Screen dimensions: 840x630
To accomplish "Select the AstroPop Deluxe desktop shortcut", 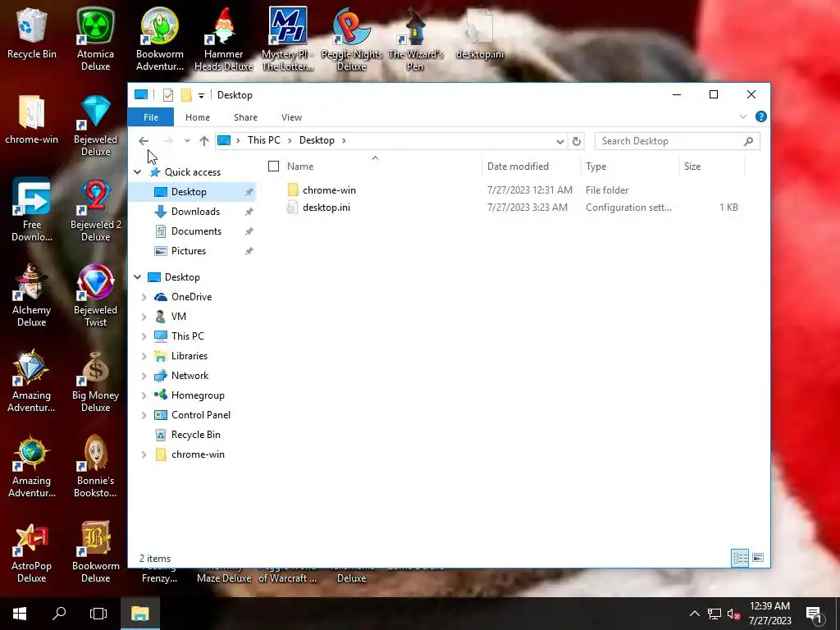I will [x=32, y=552].
